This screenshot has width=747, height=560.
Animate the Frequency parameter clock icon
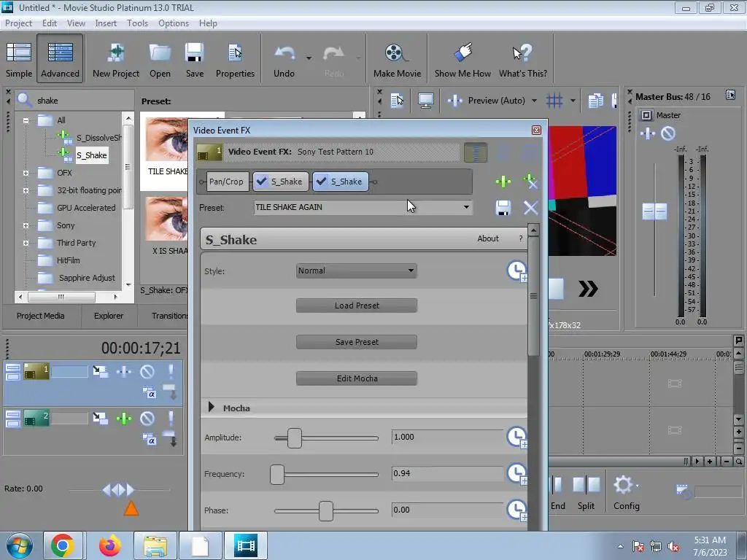[x=517, y=473]
